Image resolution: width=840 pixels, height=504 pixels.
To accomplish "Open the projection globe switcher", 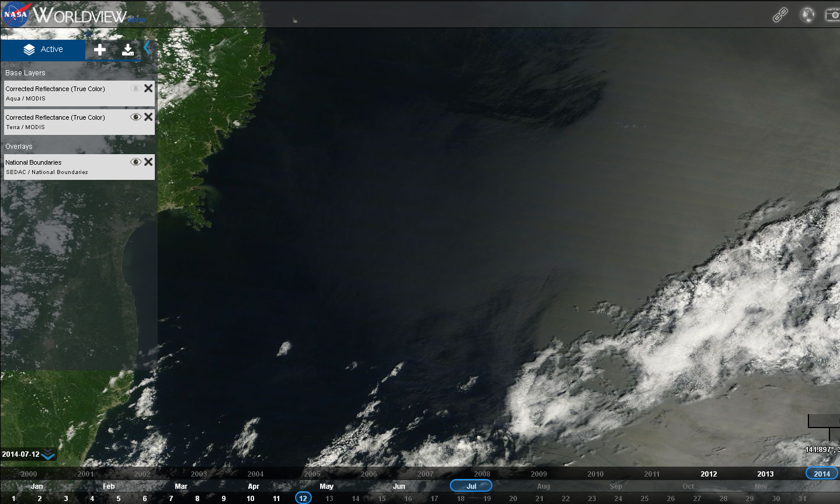I will point(807,14).
